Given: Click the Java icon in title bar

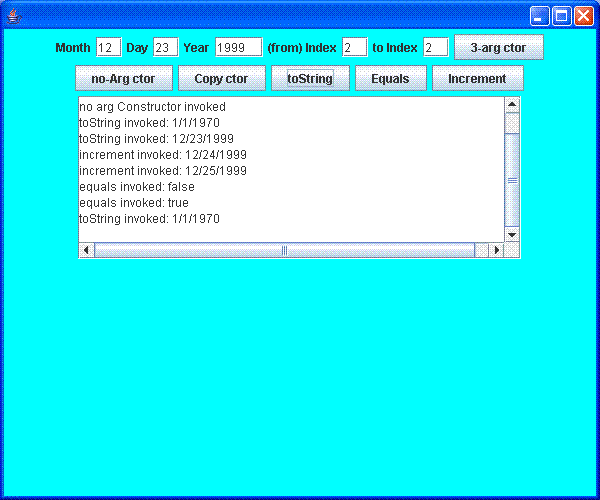Looking at the screenshot, I should click(x=14, y=15).
